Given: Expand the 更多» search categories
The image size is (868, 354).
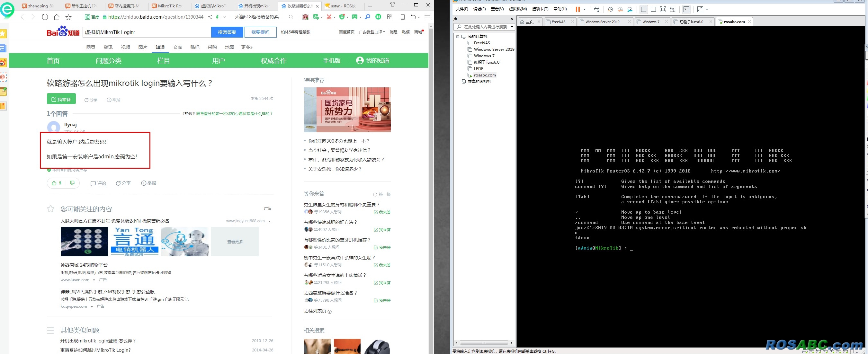Looking at the screenshot, I should (247, 47).
